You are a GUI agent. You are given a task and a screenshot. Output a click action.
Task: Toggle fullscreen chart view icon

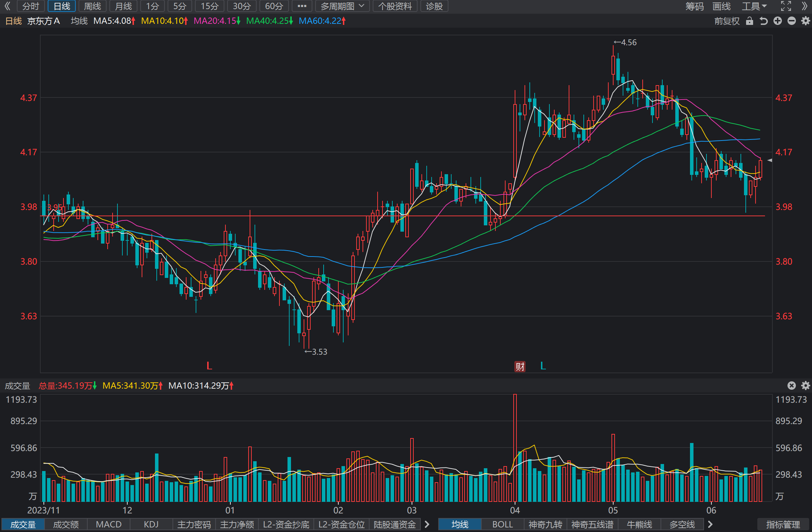(786, 6)
